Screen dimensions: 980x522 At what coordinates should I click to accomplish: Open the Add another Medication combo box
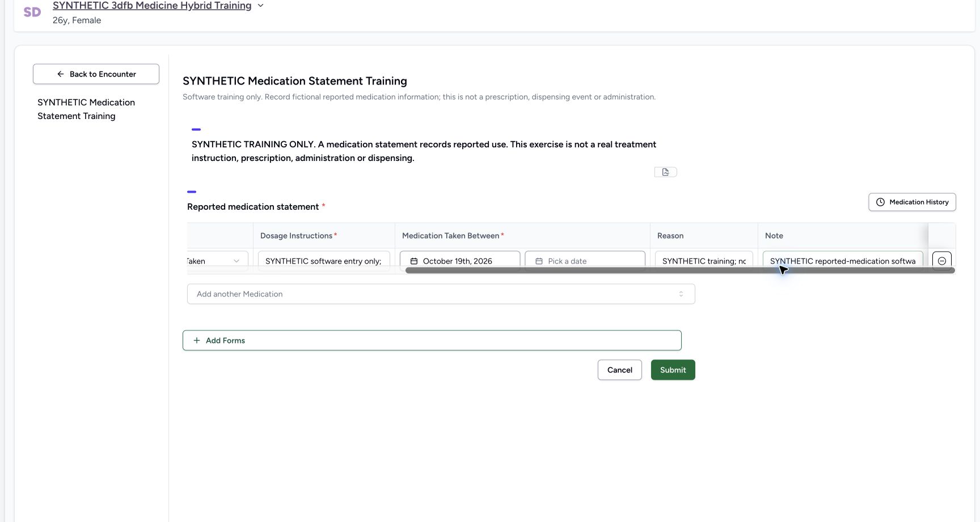pyautogui.click(x=441, y=294)
